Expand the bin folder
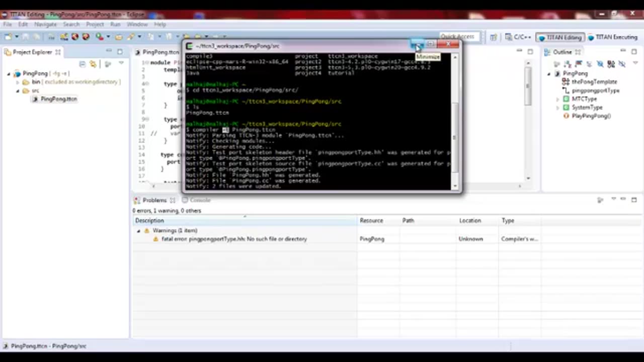 point(18,82)
